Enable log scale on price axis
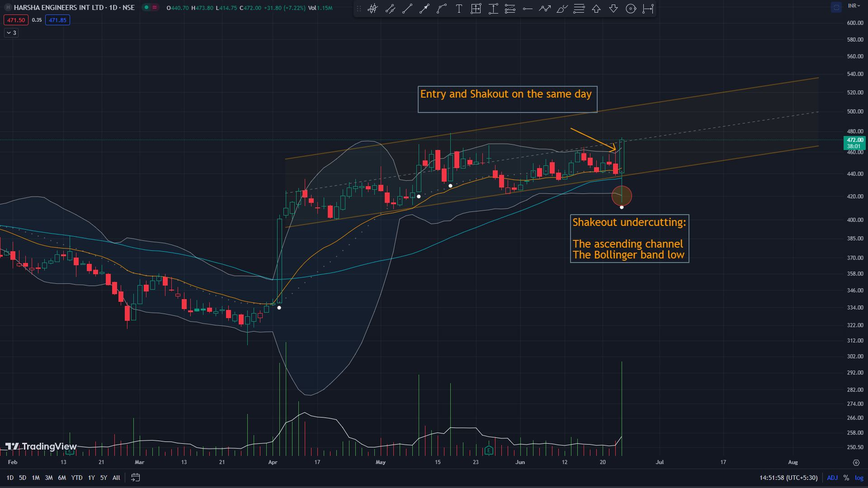Screen dimensions: 868x488 pos(859,478)
